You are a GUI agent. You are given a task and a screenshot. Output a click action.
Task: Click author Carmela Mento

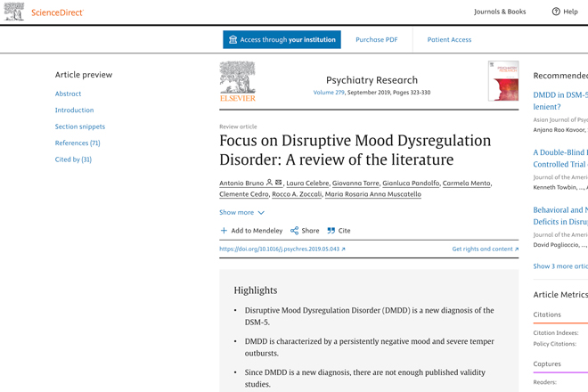(467, 183)
